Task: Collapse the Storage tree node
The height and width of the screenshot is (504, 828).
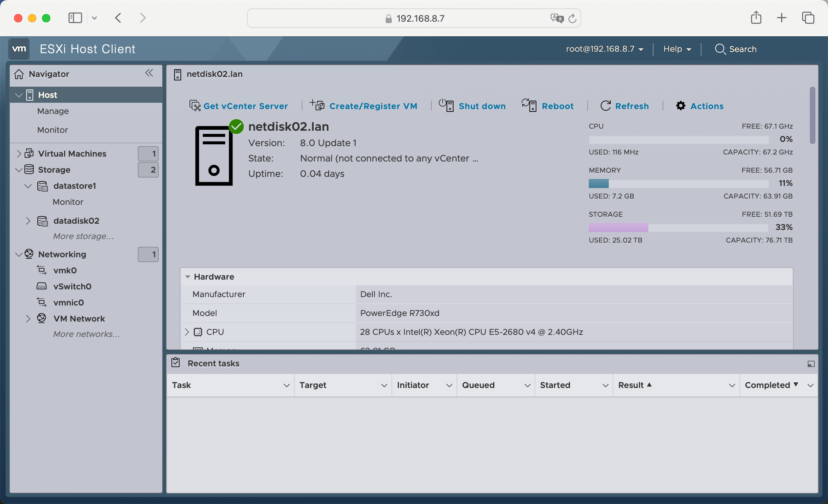Action: tap(19, 170)
